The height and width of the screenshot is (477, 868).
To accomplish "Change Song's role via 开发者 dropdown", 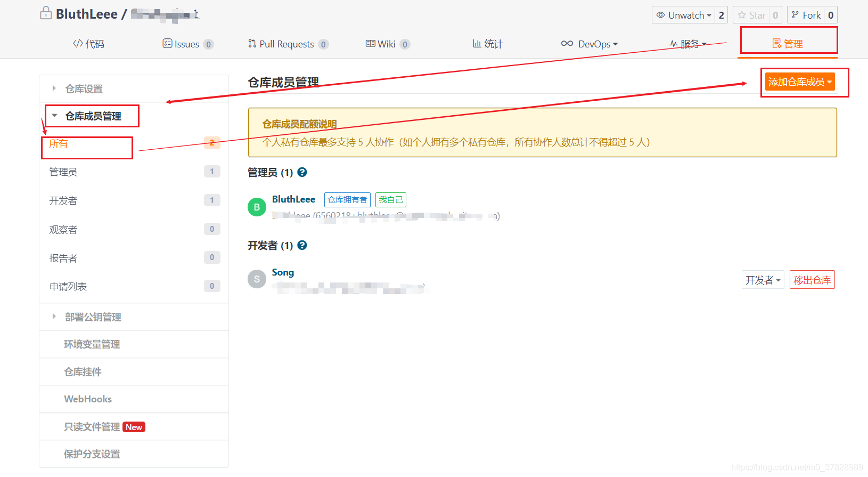I will point(763,280).
